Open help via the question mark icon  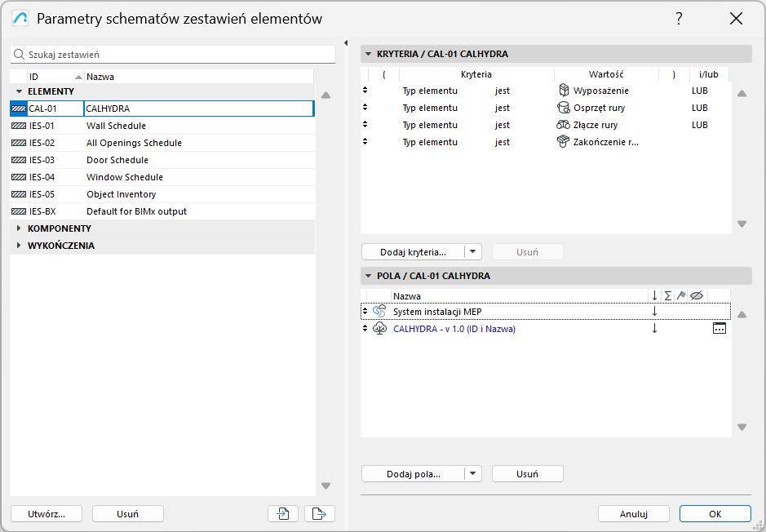[x=679, y=18]
